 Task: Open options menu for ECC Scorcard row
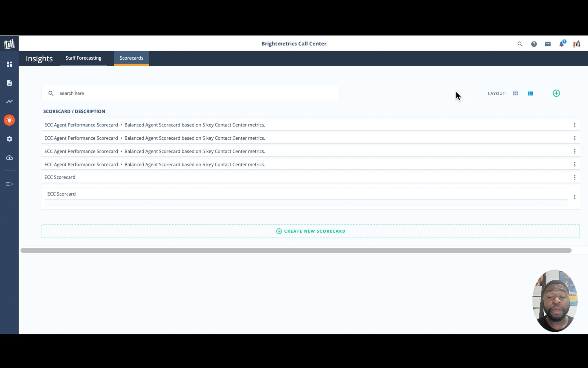coord(575,197)
